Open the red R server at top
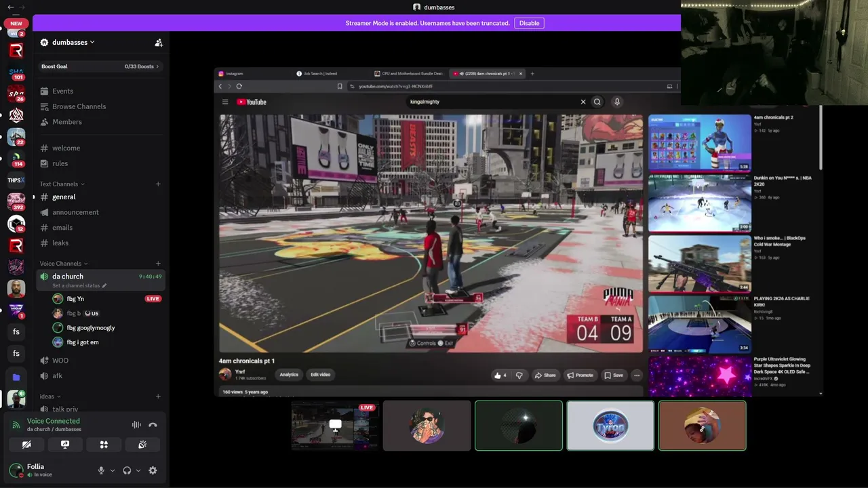This screenshot has height=488, width=868. 16,51
